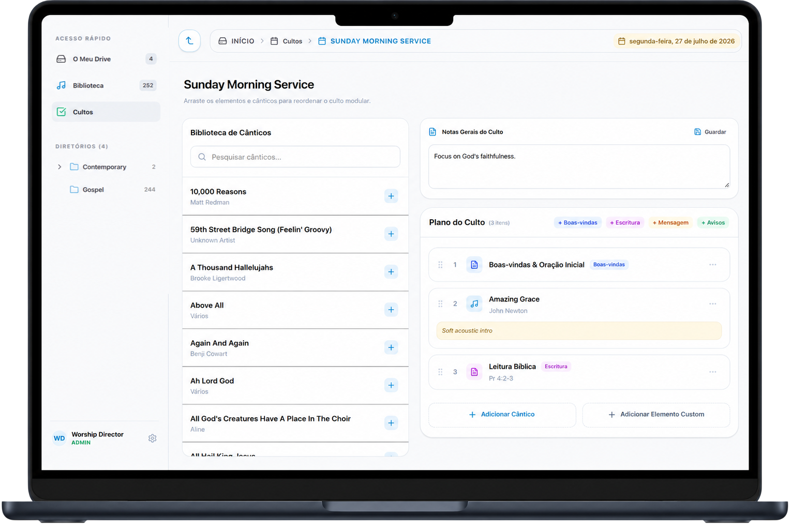
Task: Click Adicionar Cântico button
Action: pyautogui.click(x=502, y=415)
